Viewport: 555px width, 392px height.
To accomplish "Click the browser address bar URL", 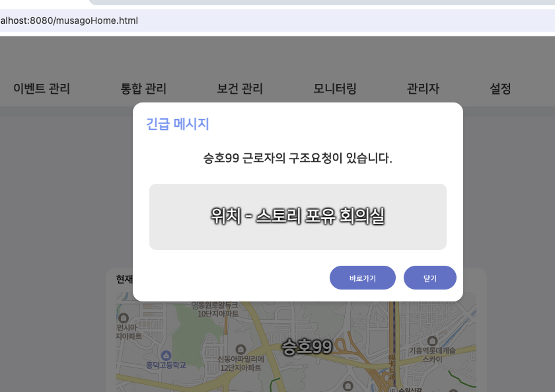I will [x=69, y=20].
